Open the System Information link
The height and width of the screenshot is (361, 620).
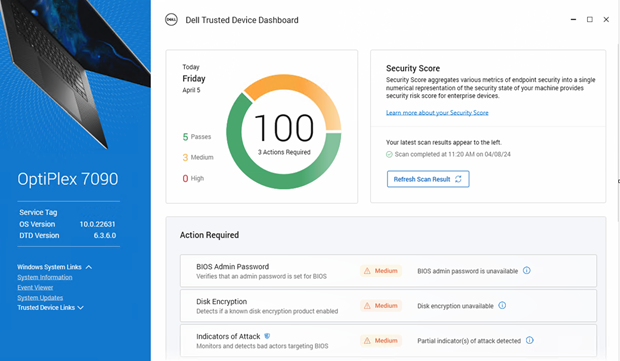click(x=45, y=277)
